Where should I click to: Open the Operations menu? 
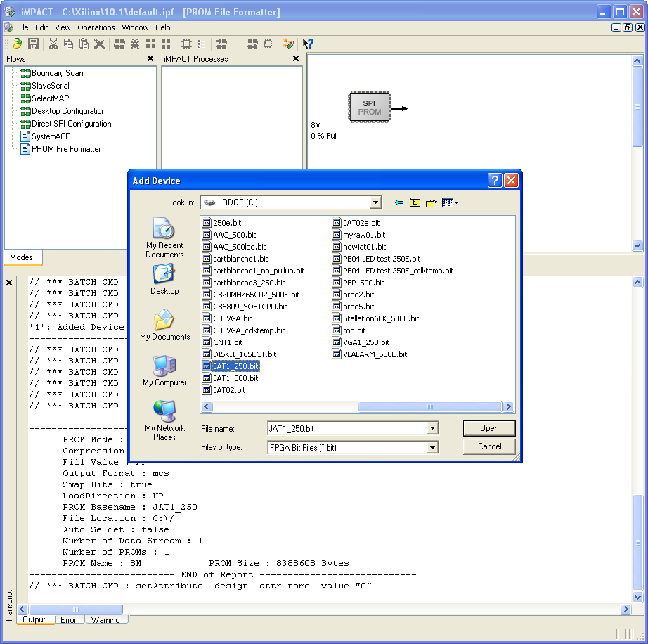[96, 27]
